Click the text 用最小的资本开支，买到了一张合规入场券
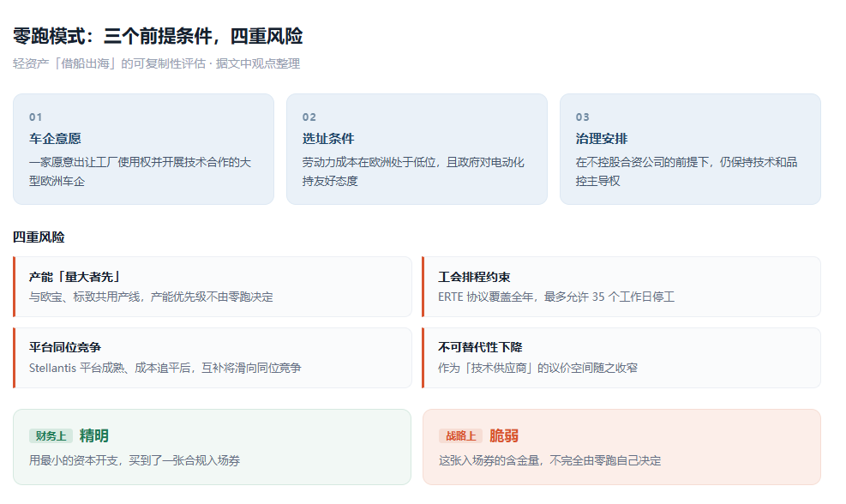846x504 pixels. pyautogui.click(x=135, y=461)
